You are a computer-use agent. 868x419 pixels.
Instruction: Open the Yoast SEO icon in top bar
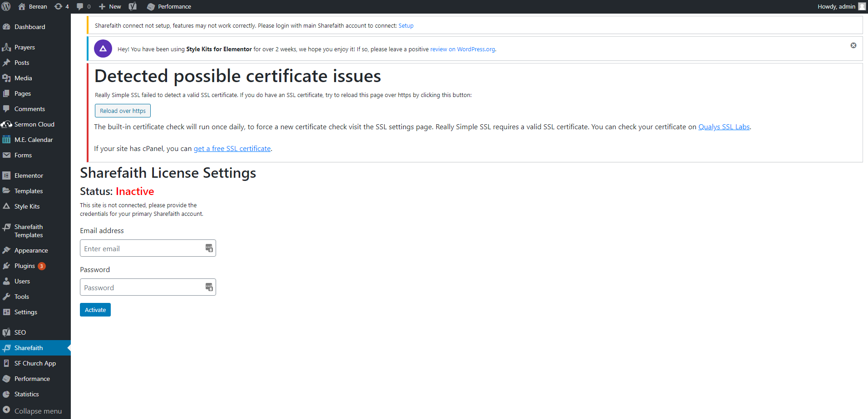[133, 6]
